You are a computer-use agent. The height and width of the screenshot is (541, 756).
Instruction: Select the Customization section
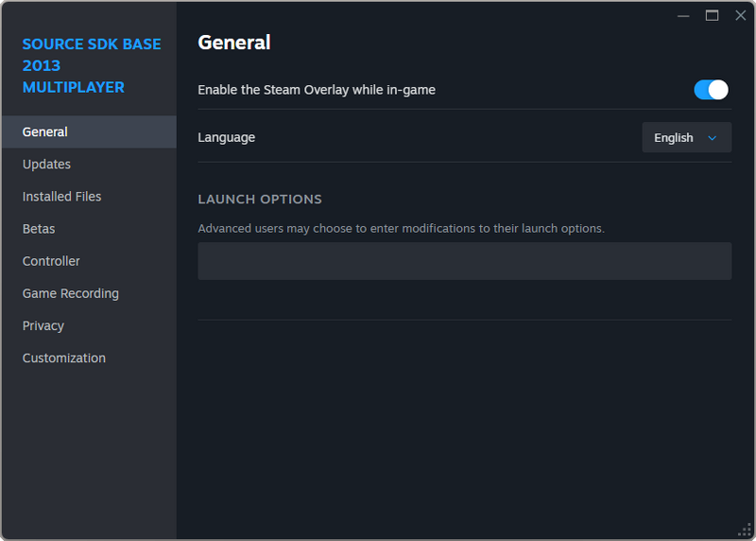click(89, 358)
